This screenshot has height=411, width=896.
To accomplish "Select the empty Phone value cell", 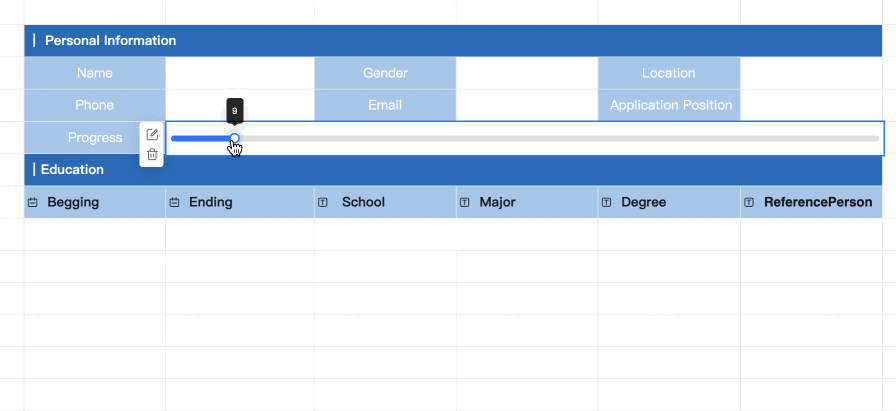I will [x=239, y=105].
